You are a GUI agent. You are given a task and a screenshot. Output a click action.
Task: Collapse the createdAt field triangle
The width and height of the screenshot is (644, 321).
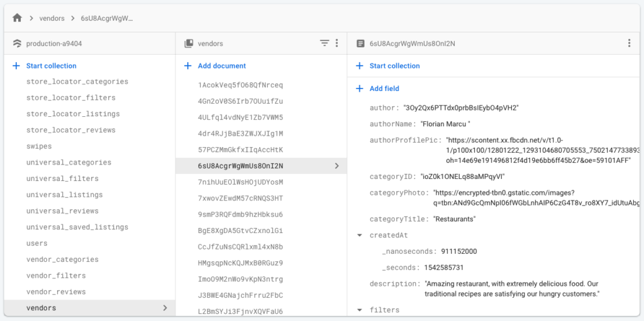[360, 236]
